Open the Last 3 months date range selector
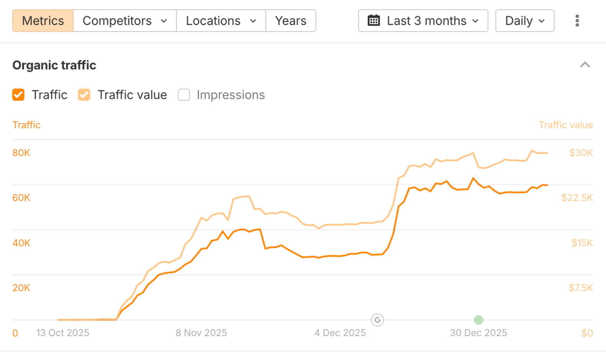This screenshot has height=364, width=606. click(423, 21)
